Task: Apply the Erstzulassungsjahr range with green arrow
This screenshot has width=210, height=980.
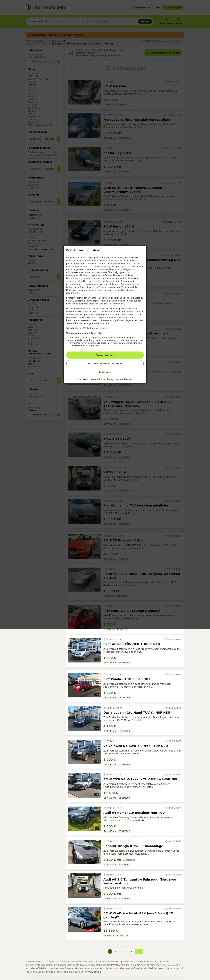Action: point(59,169)
